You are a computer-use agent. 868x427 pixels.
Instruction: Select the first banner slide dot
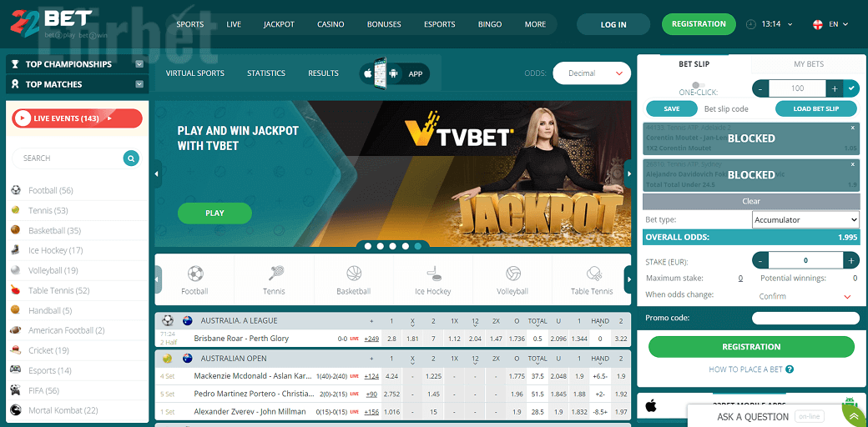368,246
